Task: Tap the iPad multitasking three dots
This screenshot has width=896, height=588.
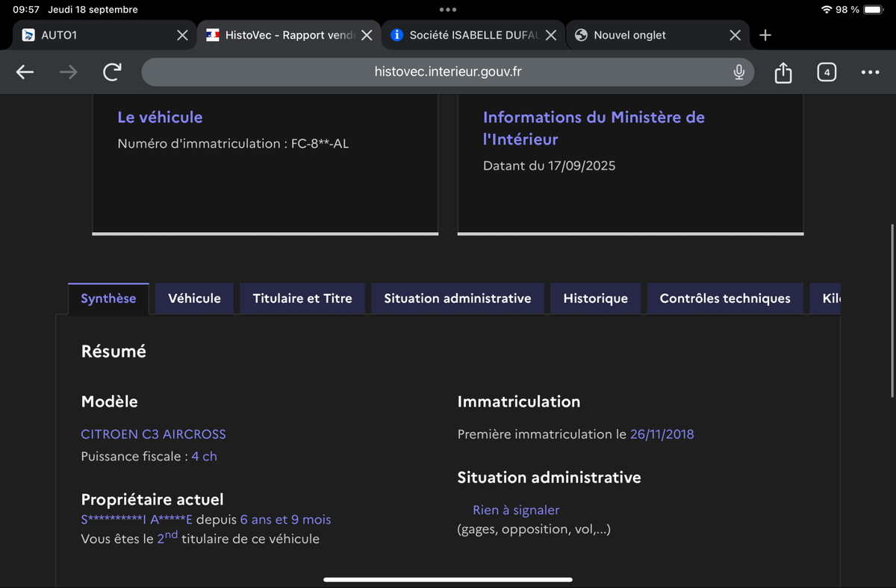Action: pyautogui.click(x=448, y=10)
